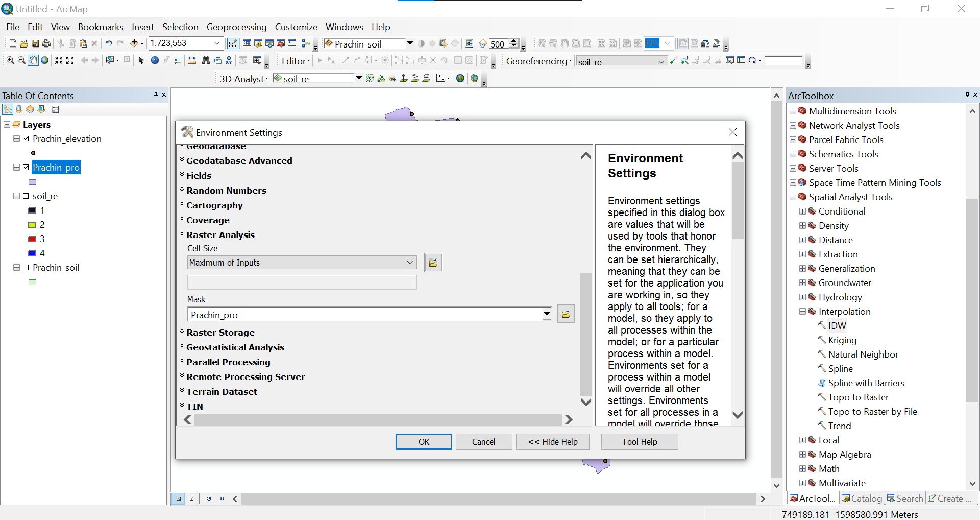Launch ArcGlobe from 3D Analyst toolbar
The width and height of the screenshot is (980, 520).
(x=475, y=78)
